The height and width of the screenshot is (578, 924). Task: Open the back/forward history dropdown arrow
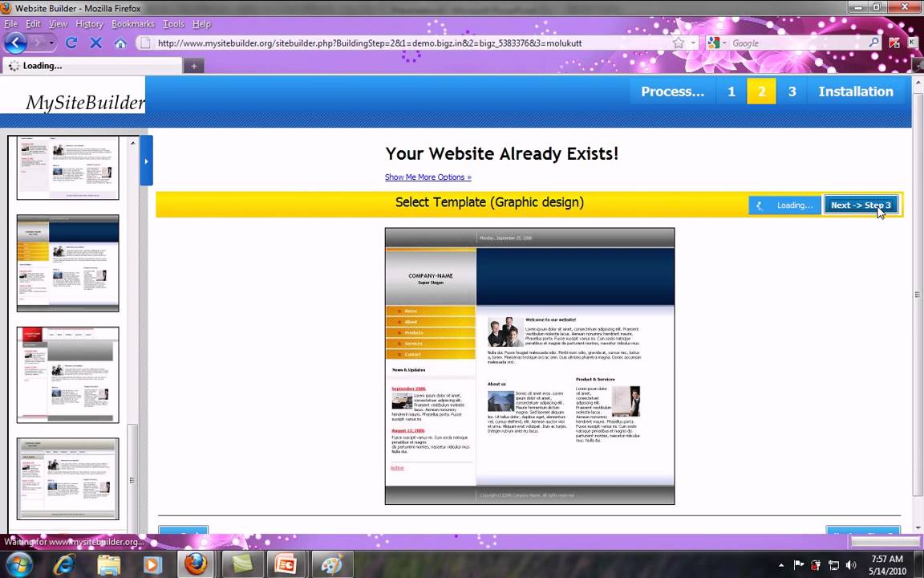point(51,43)
